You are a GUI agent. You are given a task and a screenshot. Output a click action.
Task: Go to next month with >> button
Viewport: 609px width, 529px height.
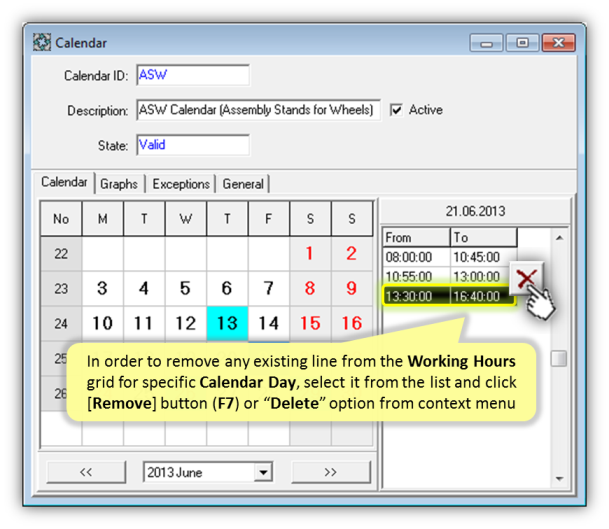coord(330,472)
